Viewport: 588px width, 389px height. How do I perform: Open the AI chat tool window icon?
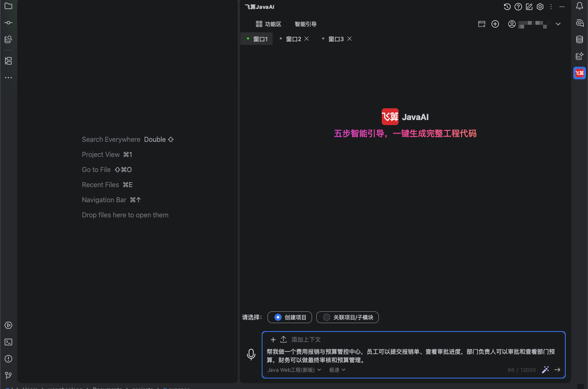point(580,23)
